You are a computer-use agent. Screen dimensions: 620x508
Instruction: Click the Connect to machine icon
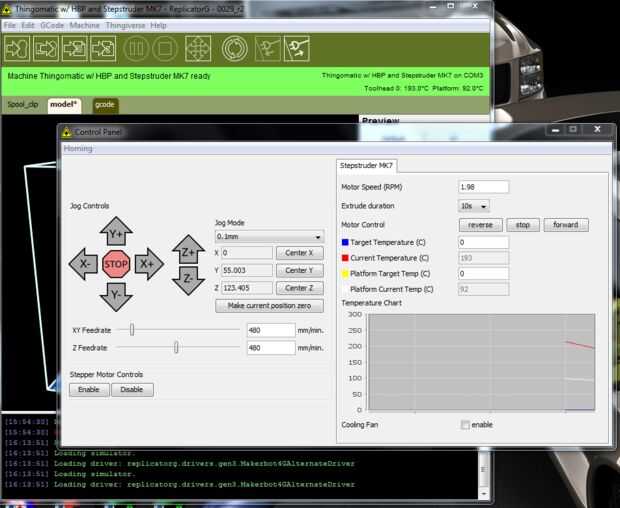[x=268, y=49]
